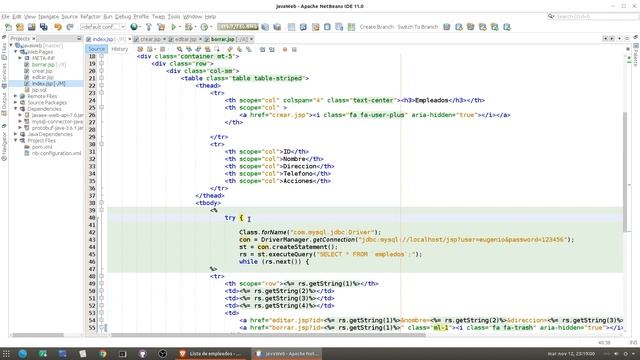Toggle code fold at line 21

[x=101, y=78]
